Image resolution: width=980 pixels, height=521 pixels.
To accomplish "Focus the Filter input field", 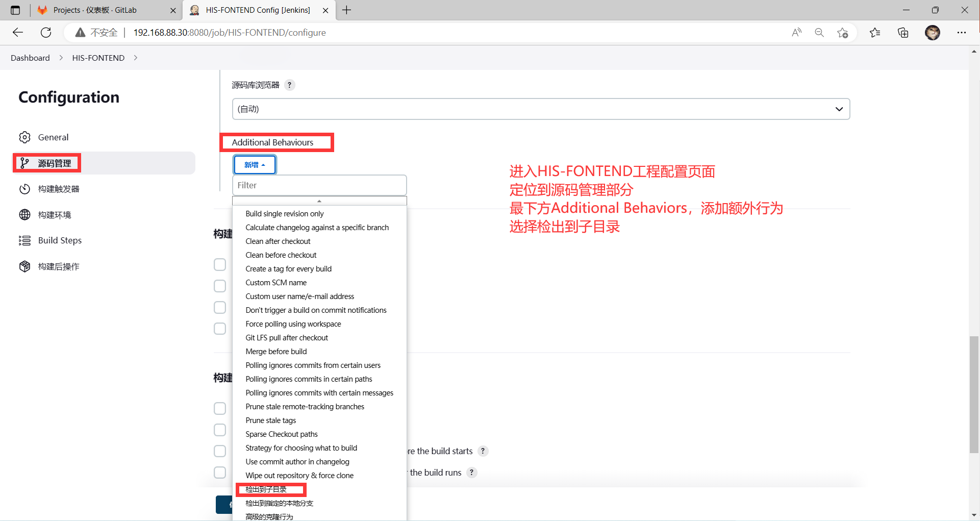I will coord(319,185).
